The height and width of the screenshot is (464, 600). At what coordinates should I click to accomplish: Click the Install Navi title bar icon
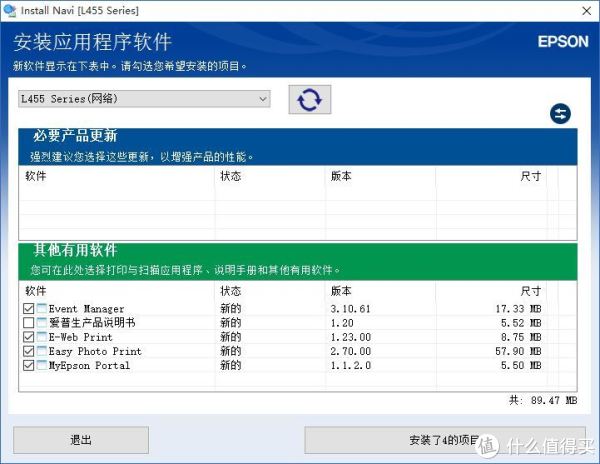[x=9, y=10]
